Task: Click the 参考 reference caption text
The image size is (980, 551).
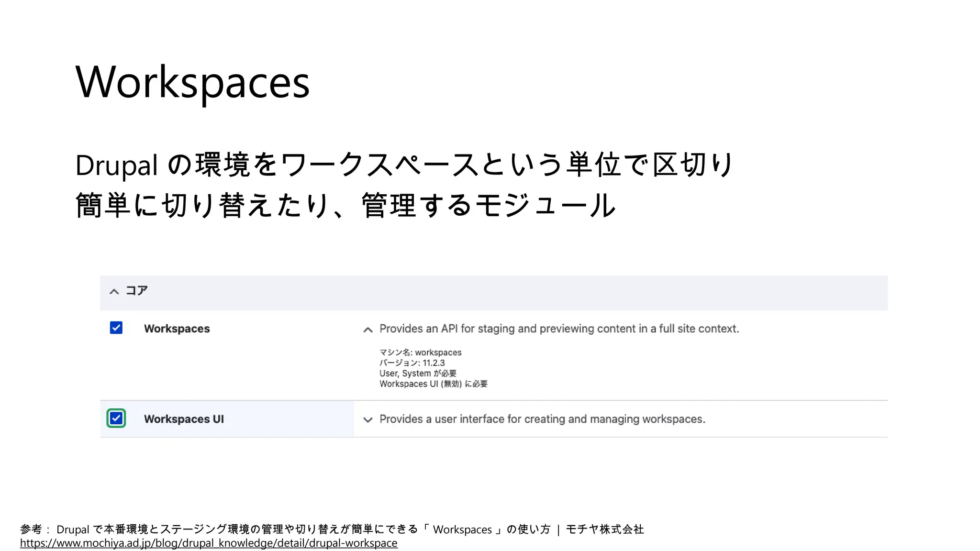Action: (332, 529)
